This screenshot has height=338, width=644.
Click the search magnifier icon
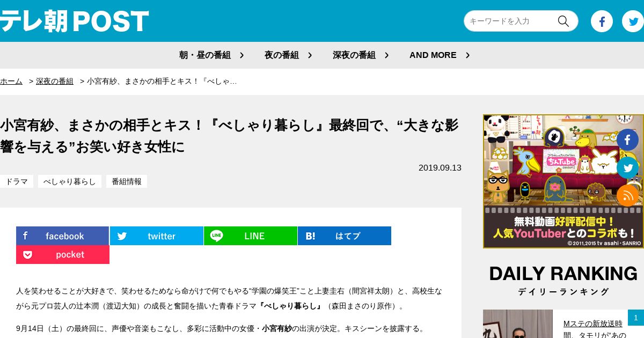[563, 21]
